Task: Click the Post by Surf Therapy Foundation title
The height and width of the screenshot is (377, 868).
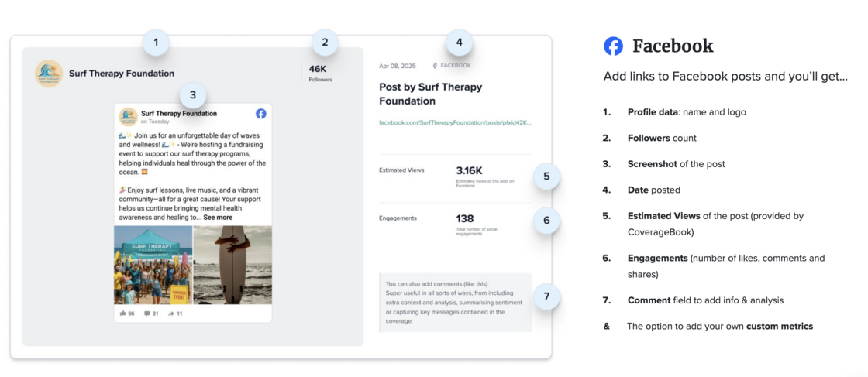Action: coord(430,94)
